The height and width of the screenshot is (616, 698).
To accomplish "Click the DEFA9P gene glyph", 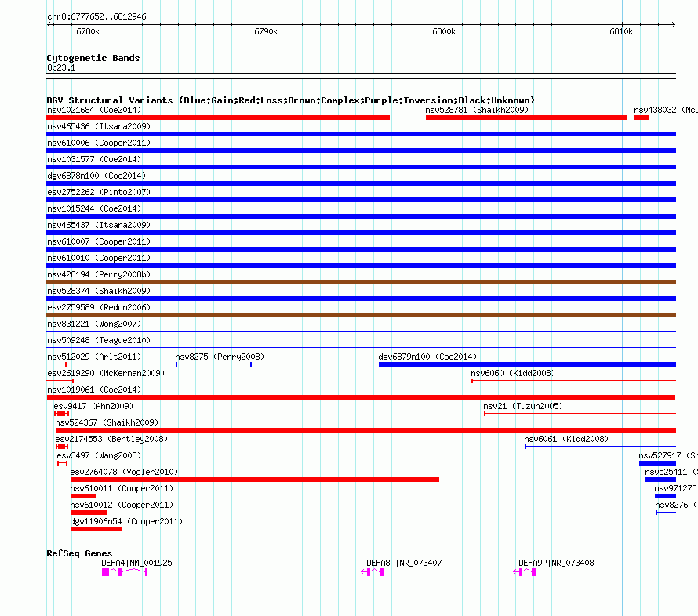I will click(525, 572).
